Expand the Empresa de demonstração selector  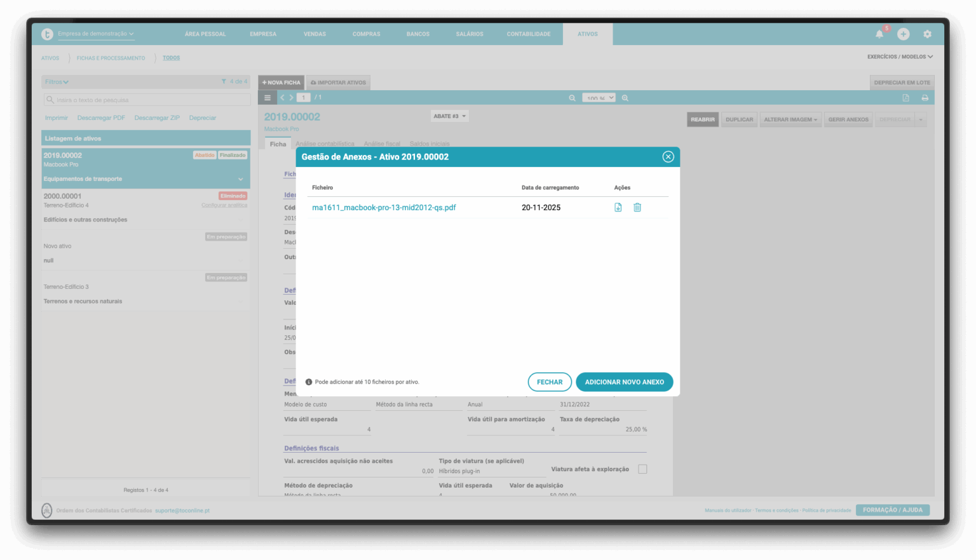[95, 34]
